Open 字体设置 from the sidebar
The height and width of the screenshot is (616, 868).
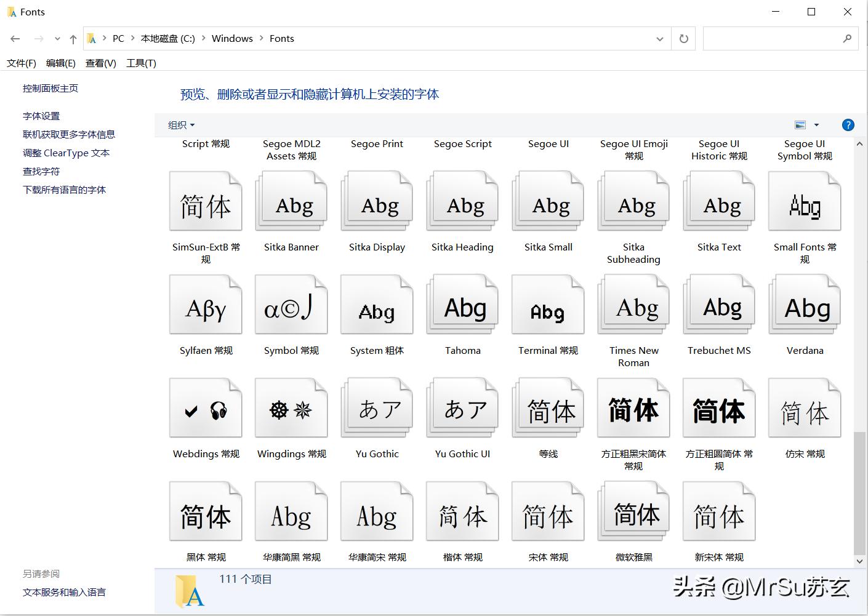pyautogui.click(x=40, y=115)
